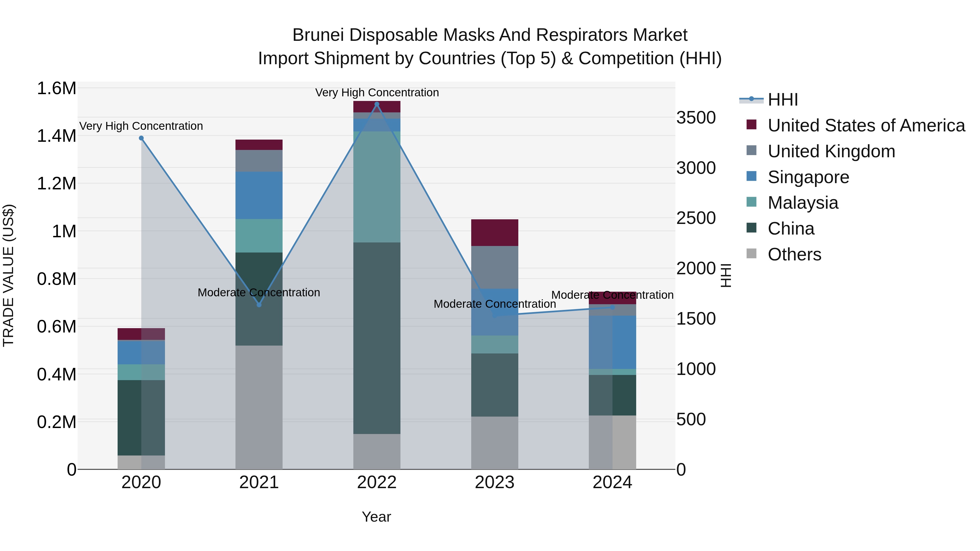Click the 2023 x-axis label
This screenshot has width=980, height=551.
click(495, 482)
